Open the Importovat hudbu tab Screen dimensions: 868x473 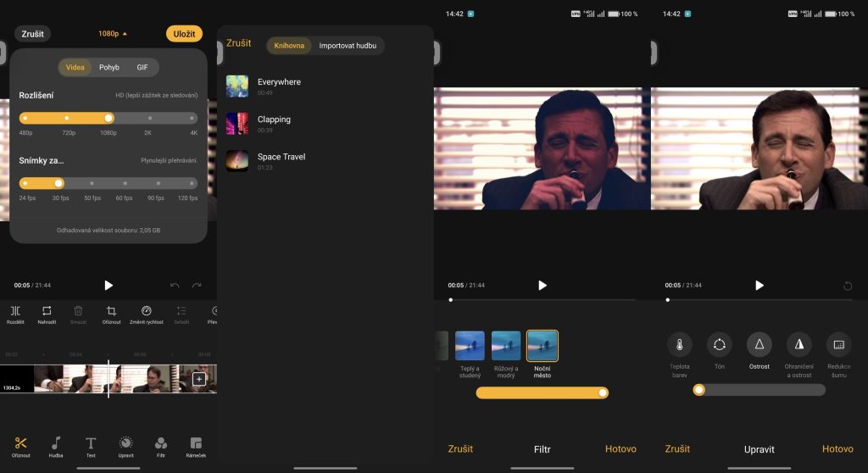pos(348,46)
